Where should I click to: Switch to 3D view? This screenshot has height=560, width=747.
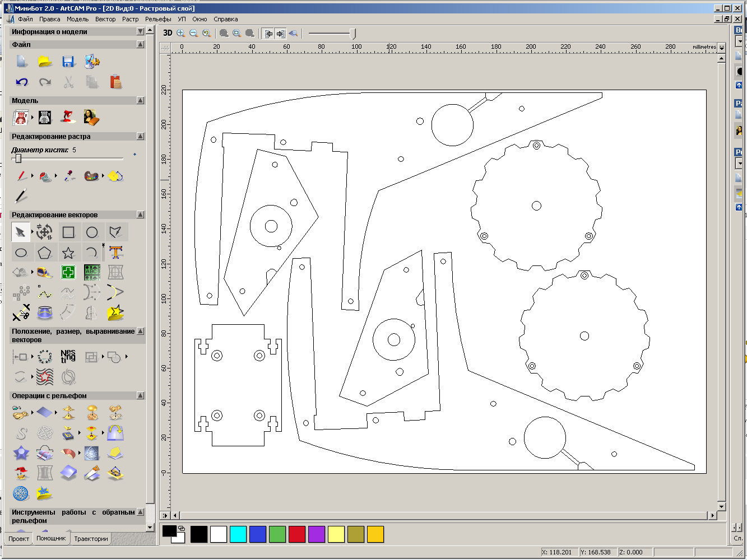[x=168, y=33]
